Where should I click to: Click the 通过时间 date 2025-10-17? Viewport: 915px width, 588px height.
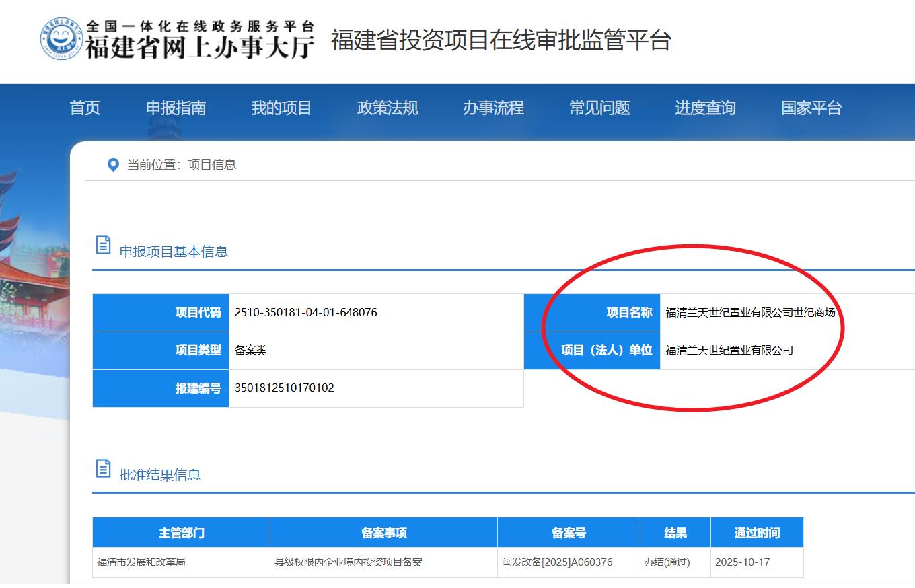742,562
